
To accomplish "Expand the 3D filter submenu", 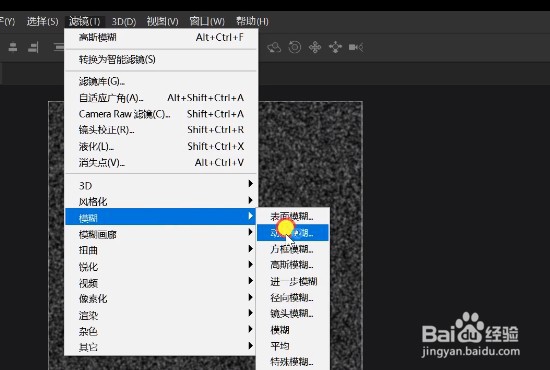I will tap(161, 185).
